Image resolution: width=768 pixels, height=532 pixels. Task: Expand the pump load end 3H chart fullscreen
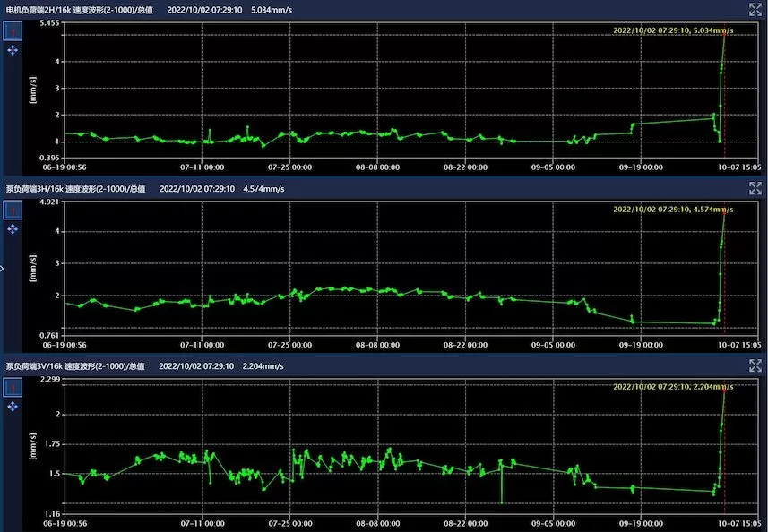pos(755,188)
